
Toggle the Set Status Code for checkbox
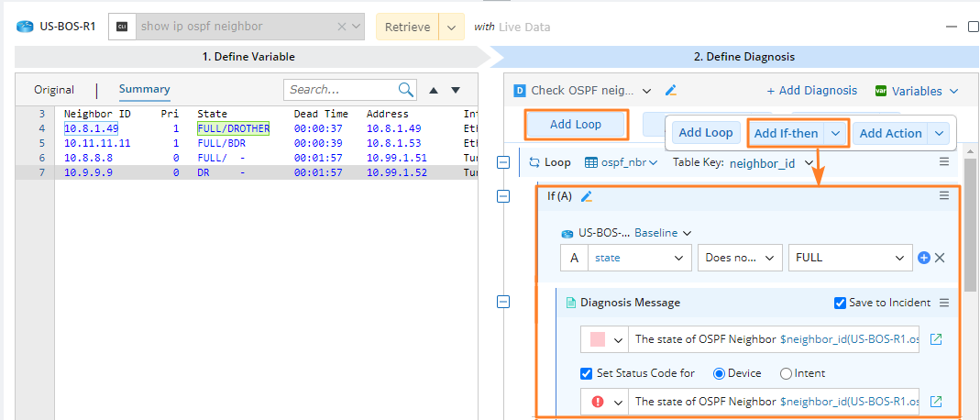click(587, 373)
